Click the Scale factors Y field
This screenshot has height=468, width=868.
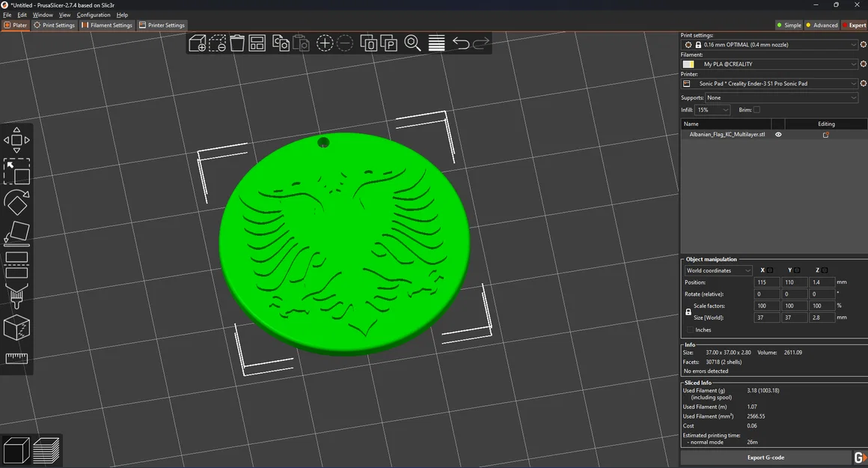794,306
